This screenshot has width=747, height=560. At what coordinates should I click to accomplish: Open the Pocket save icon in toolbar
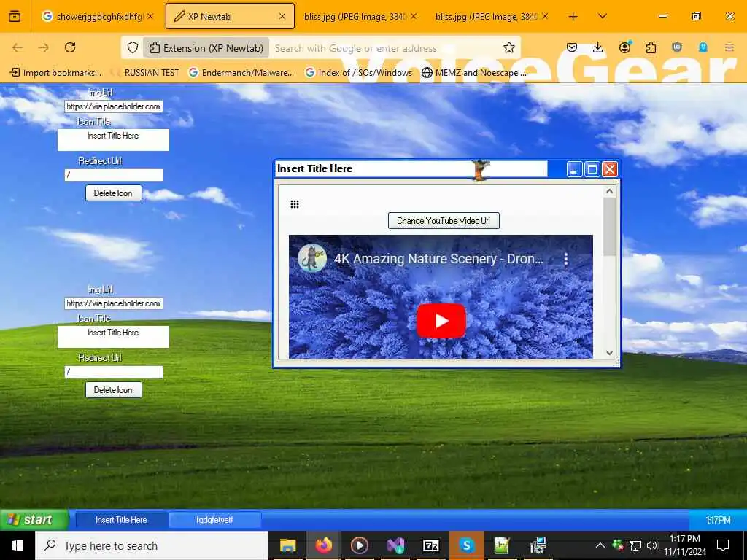572,47
